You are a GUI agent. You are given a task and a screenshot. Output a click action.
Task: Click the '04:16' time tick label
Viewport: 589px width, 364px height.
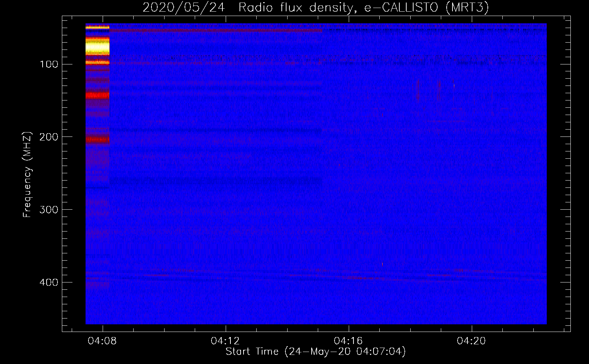click(x=348, y=341)
